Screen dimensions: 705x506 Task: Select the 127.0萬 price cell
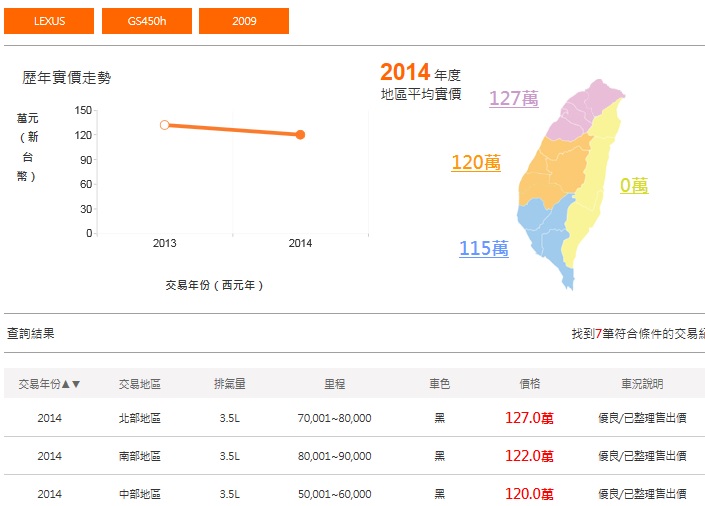[x=529, y=418]
